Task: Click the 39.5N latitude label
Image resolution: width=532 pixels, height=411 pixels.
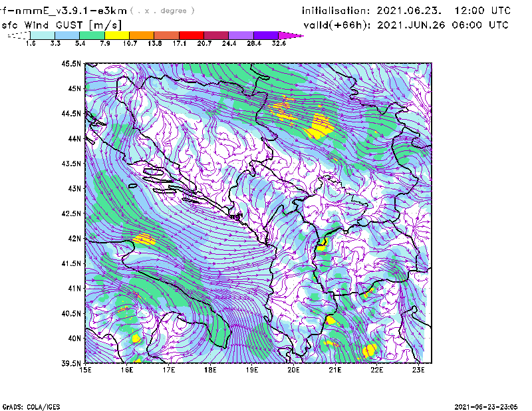Action: (71, 364)
